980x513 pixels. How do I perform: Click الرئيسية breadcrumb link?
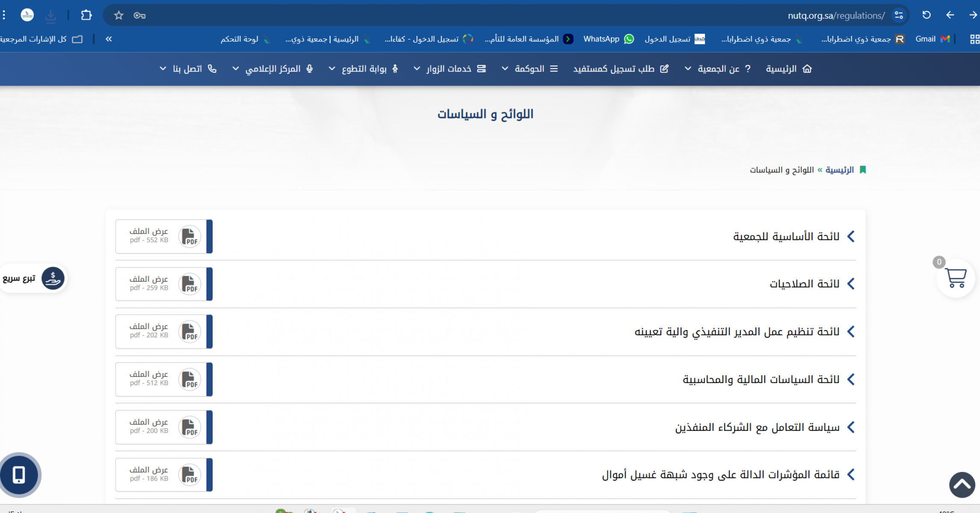click(839, 170)
